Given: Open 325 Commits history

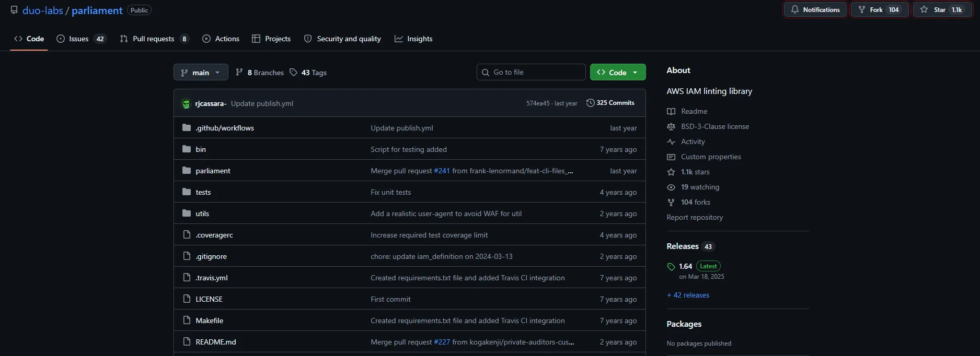Looking at the screenshot, I should click(x=610, y=103).
